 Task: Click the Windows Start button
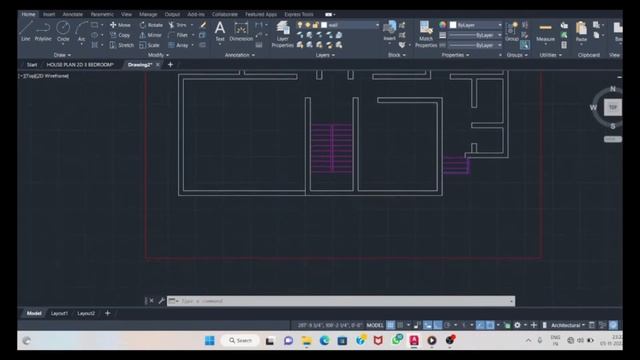pyautogui.click(x=209, y=340)
